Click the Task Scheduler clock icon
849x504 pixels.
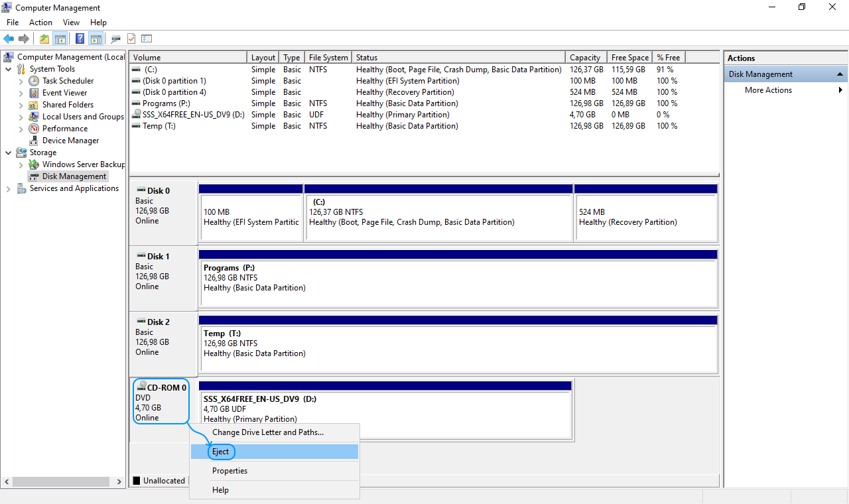(34, 81)
